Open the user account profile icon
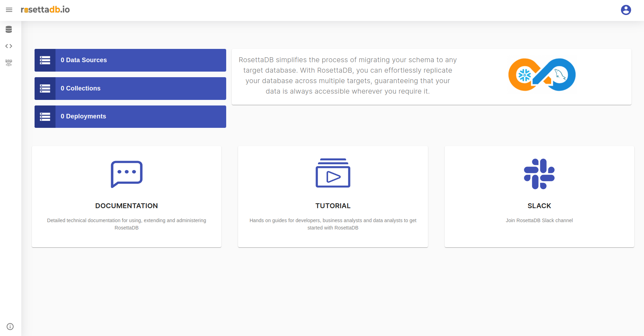This screenshot has height=336, width=644. [x=626, y=10]
